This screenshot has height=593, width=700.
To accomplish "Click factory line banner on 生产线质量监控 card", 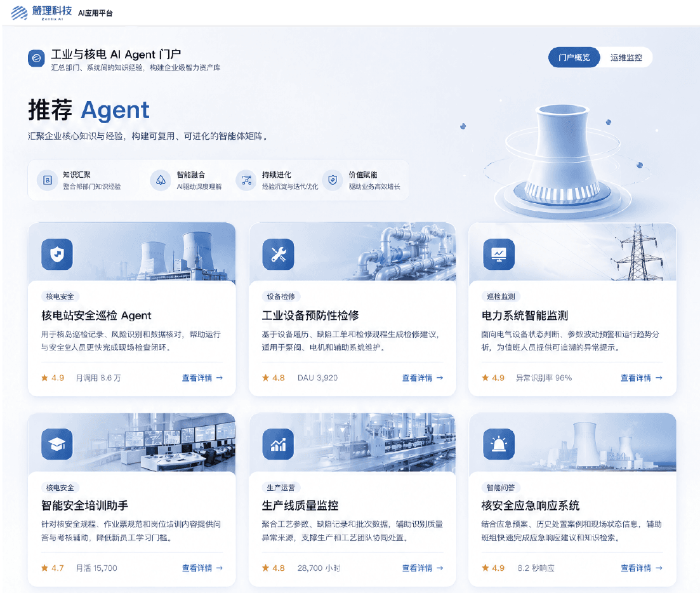I will 353,442.
